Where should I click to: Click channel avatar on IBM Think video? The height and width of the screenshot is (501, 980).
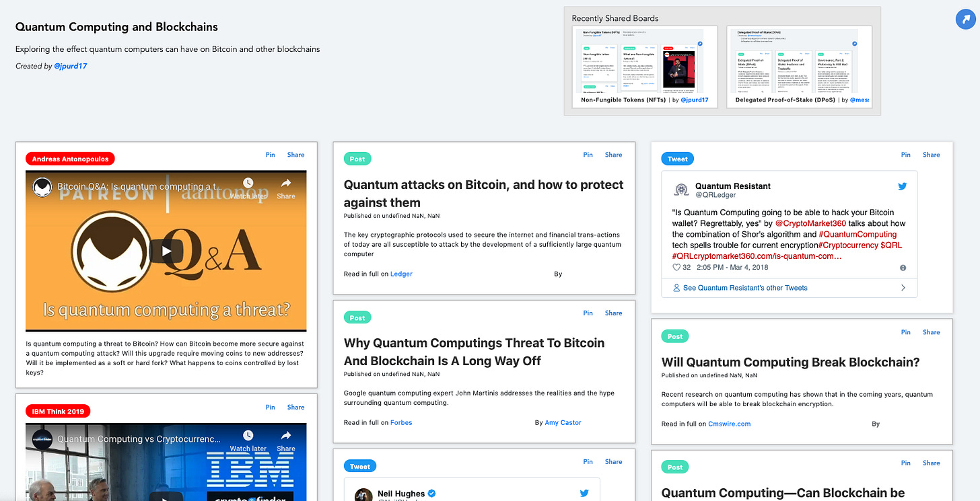pos(43,439)
